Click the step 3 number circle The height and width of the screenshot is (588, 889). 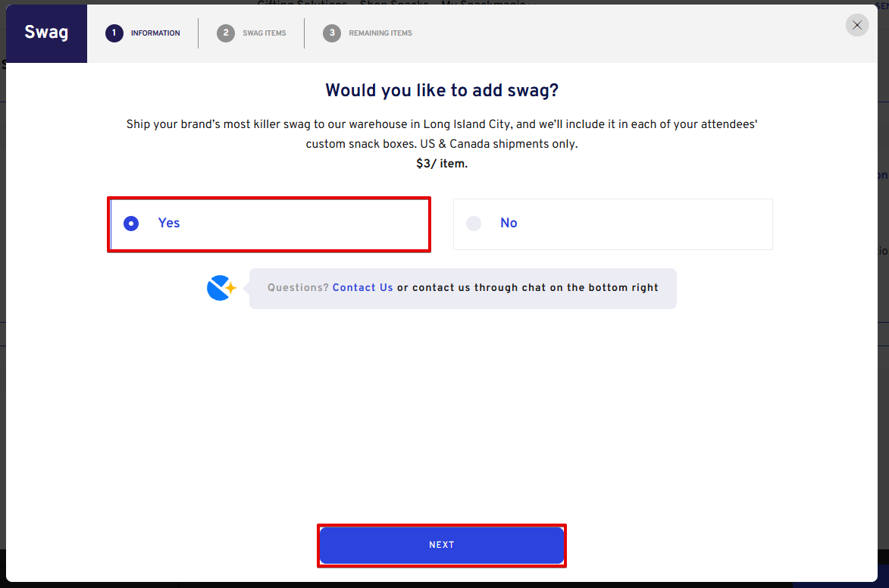click(x=332, y=33)
